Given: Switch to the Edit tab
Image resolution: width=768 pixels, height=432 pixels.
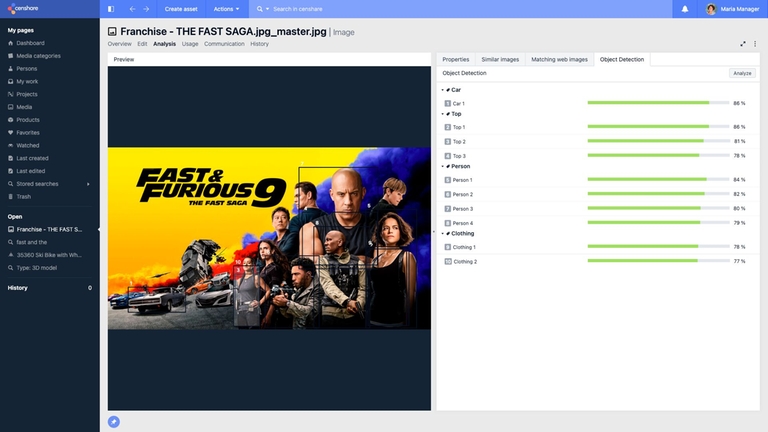Looking at the screenshot, I should pos(142,44).
